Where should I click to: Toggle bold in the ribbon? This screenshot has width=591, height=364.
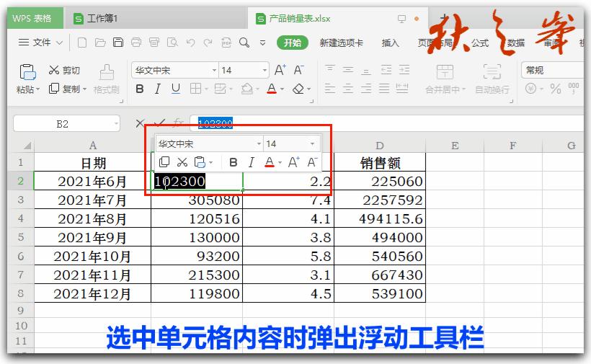pyautogui.click(x=139, y=89)
